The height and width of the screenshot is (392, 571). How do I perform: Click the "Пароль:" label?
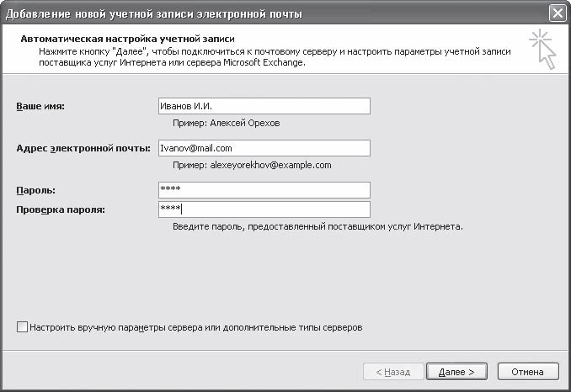point(36,190)
